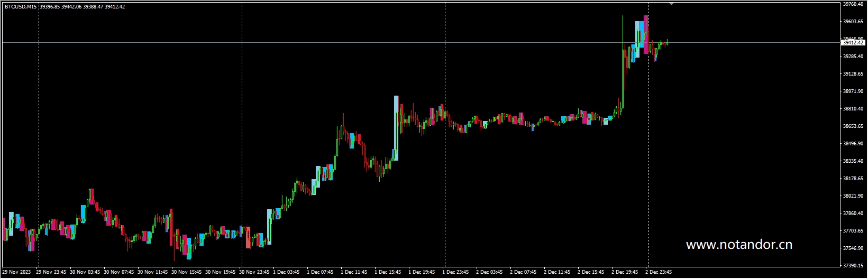868x279 pixels.
Task: Click the 39603.65 price scale label
Action: point(853,22)
